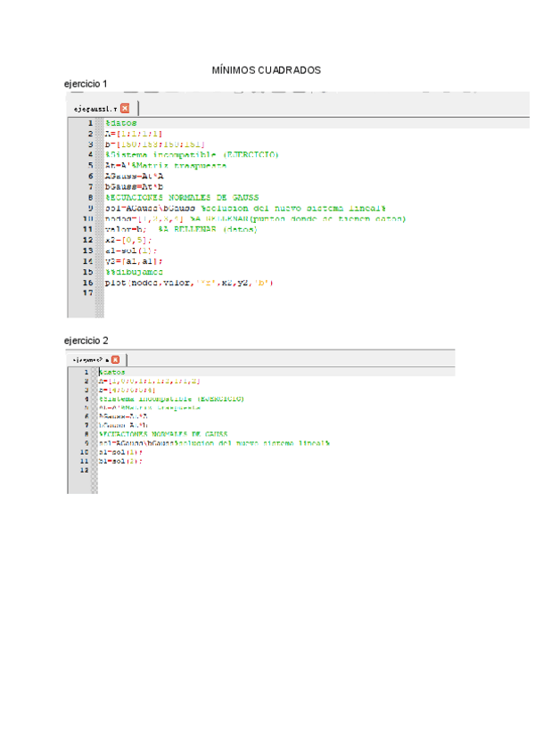Click line number 12 in ejercicio 2 editor

pos(86,470)
